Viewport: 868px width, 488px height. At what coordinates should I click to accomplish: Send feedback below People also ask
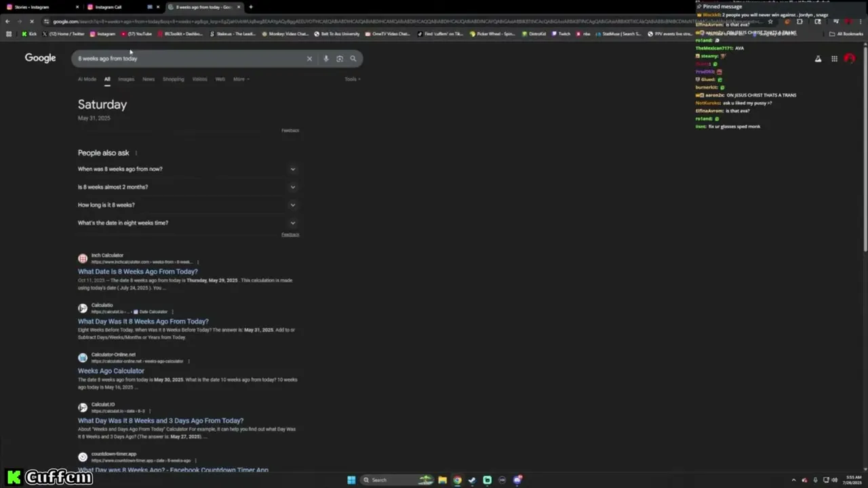click(290, 235)
